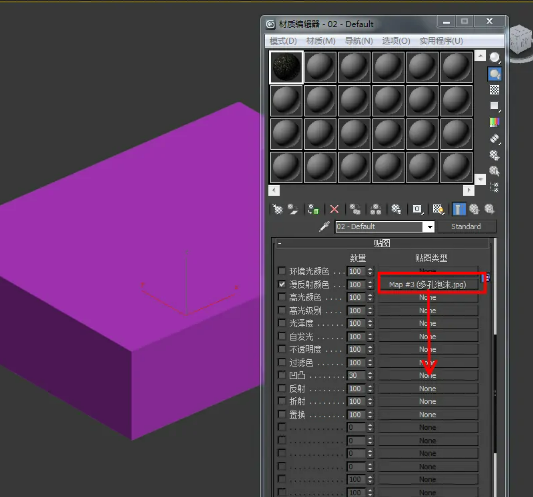
Task: Click the red X reset map icon
Action: [334, 209]
